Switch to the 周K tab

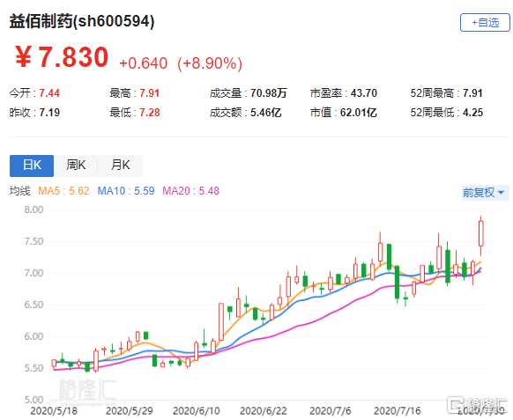(x=76, y=166)
